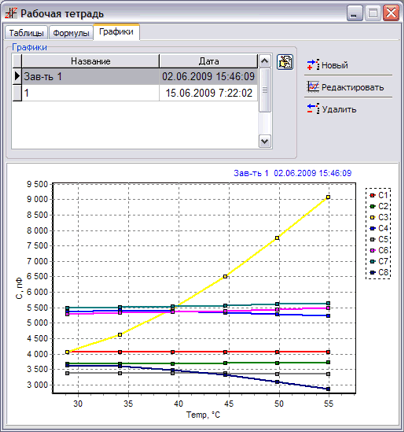Click the C1 legend entry
Viewport: 404px width, 432px height.
(379, 195)
